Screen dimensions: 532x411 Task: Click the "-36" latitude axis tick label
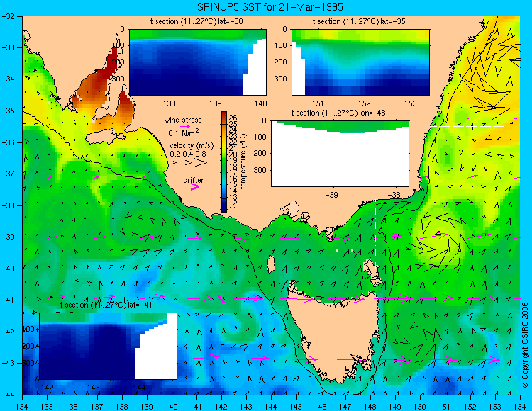click(x=8, y=142)
